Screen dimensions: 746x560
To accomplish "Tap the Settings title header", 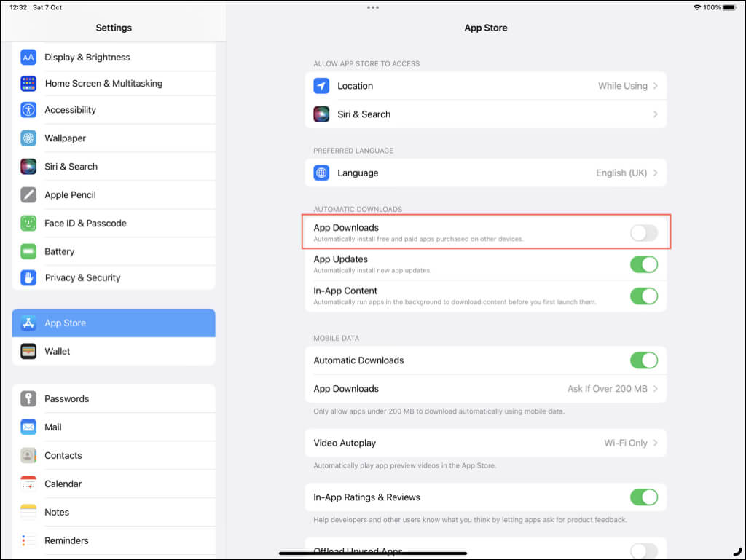I will (114, 28).
